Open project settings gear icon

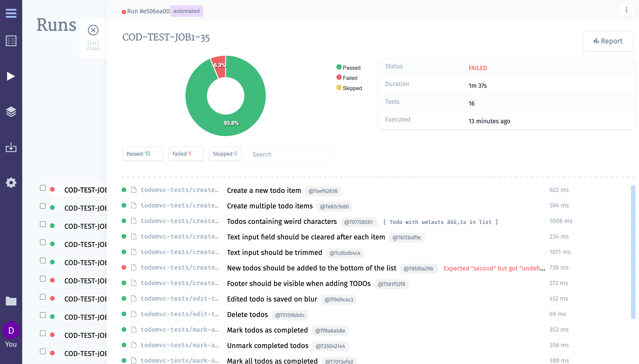pos(11,183)
